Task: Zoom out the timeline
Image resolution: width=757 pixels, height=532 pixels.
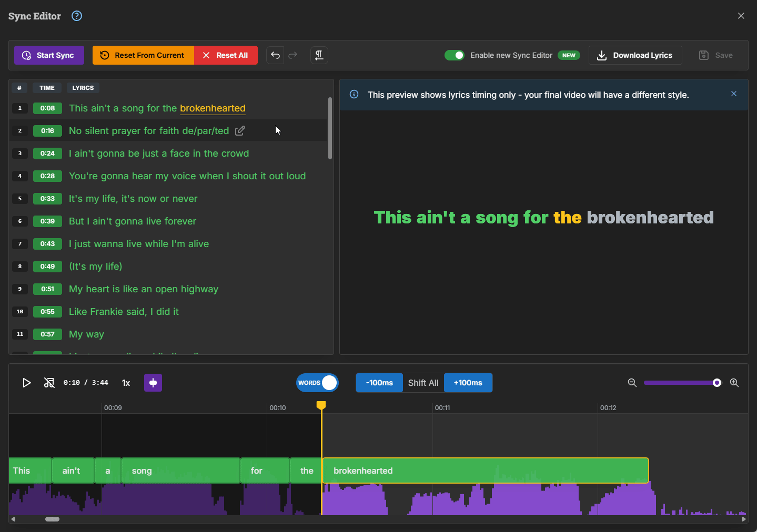Action: [632, 383]
